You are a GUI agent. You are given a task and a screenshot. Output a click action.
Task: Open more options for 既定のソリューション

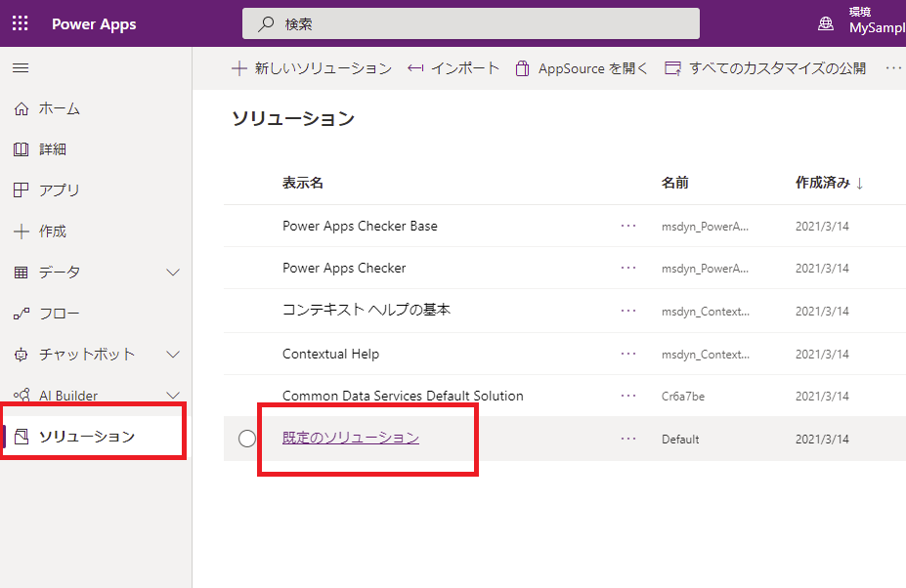click(x=628, y=439)
